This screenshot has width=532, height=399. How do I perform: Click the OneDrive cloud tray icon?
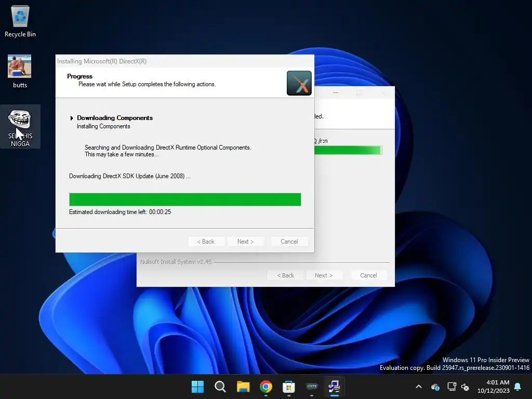tap(435, 387)
